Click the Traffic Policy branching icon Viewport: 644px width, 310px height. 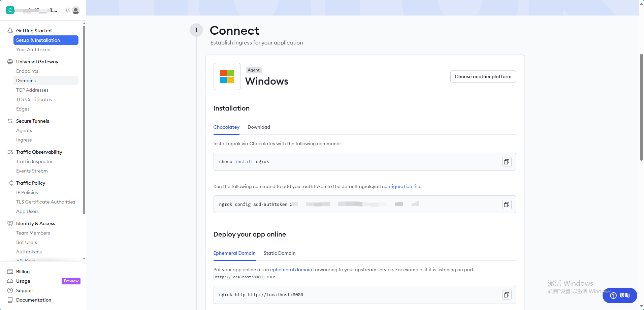point(10,183)
